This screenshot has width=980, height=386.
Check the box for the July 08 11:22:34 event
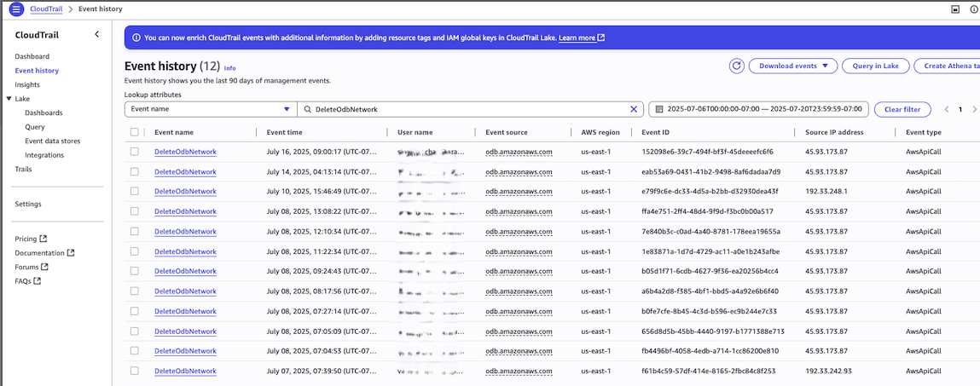tap(135, 251)
